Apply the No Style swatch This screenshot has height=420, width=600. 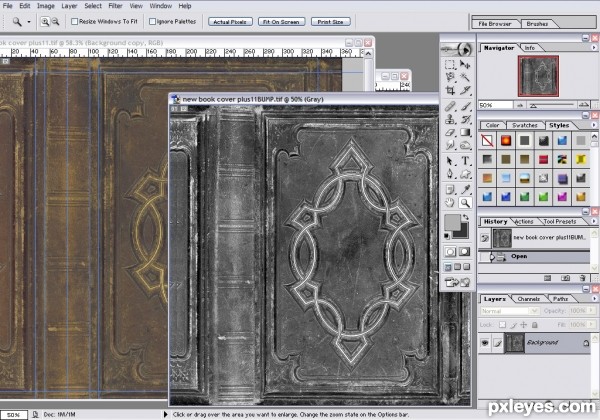coord(487,141)
